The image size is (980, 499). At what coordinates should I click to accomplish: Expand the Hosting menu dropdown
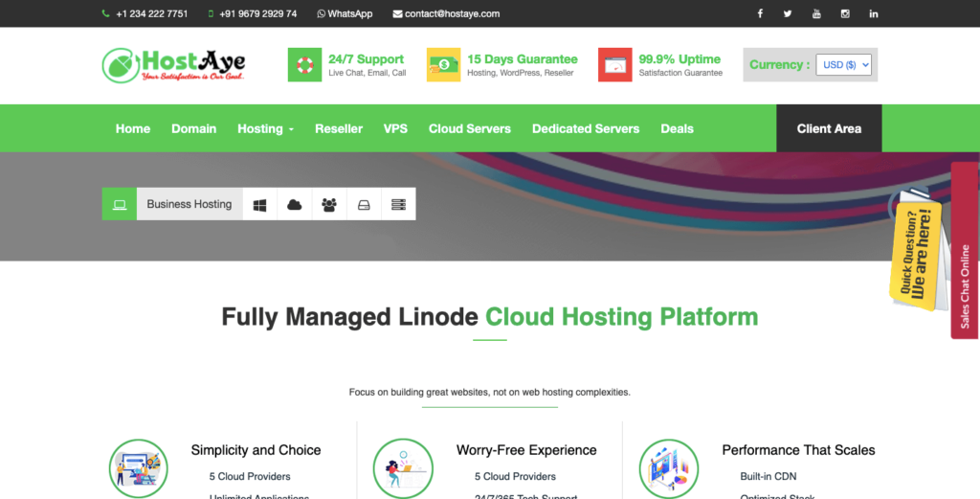pos(265,128)
